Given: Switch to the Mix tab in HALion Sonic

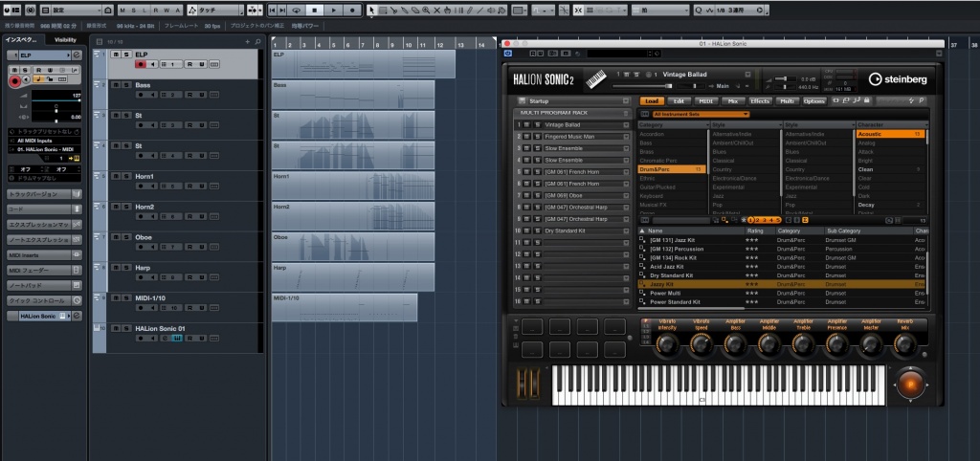Looking at the screenshot, I should click(x=732, y=100).
